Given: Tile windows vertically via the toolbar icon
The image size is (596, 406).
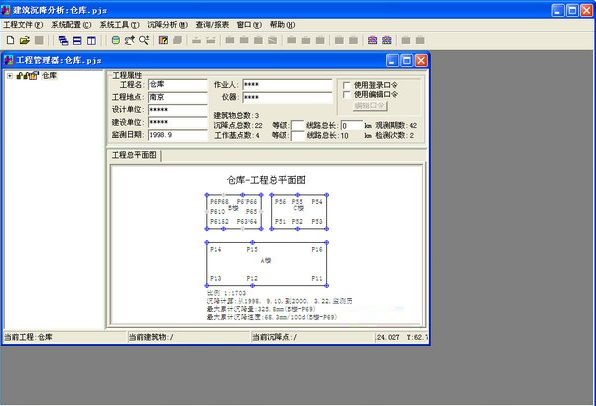Looking at the screenshot, I should (x=91, y=40).
